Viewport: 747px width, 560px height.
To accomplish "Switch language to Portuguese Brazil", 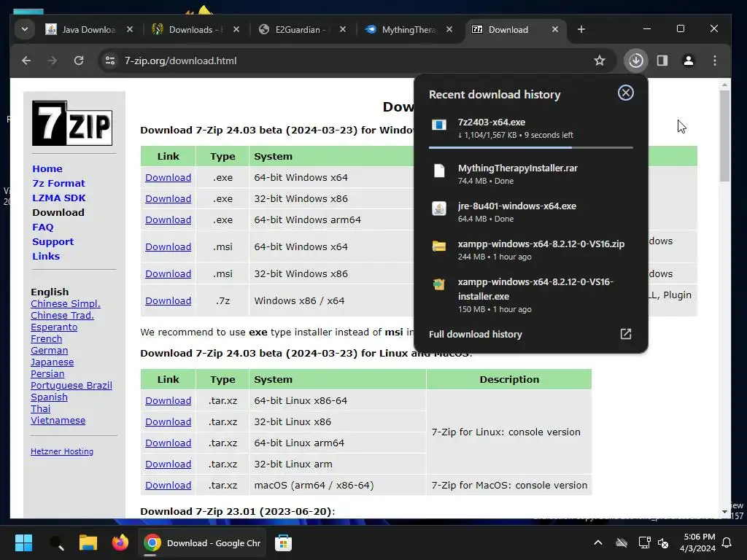I will [x=71, y=385].
